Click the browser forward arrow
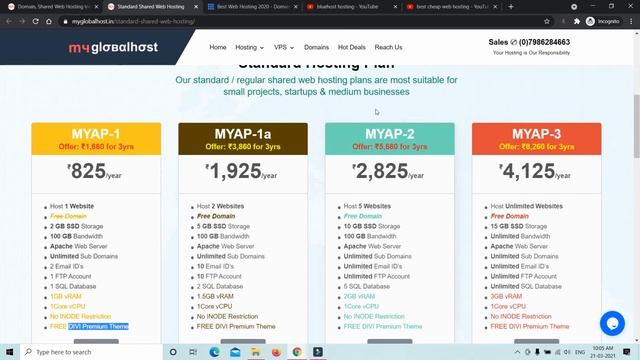Viewport: 640px width, 360px height. click(22, 21)
